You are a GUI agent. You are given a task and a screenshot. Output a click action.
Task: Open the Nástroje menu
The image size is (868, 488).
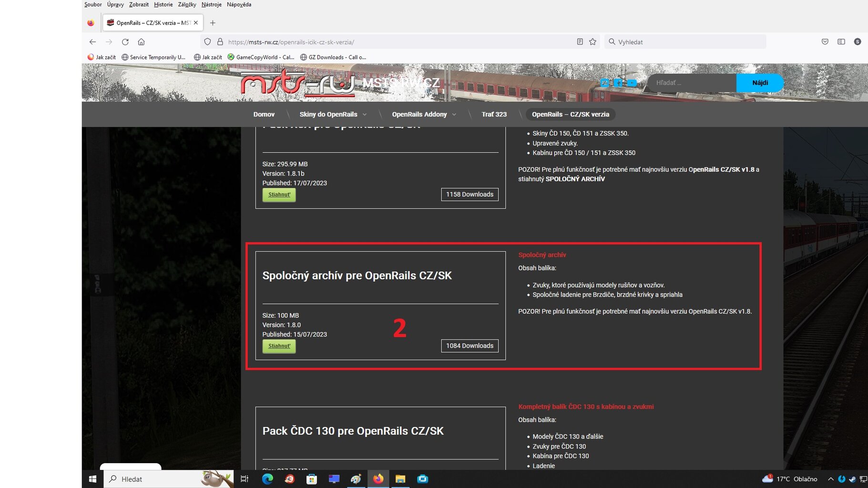[x=212, y=4]
